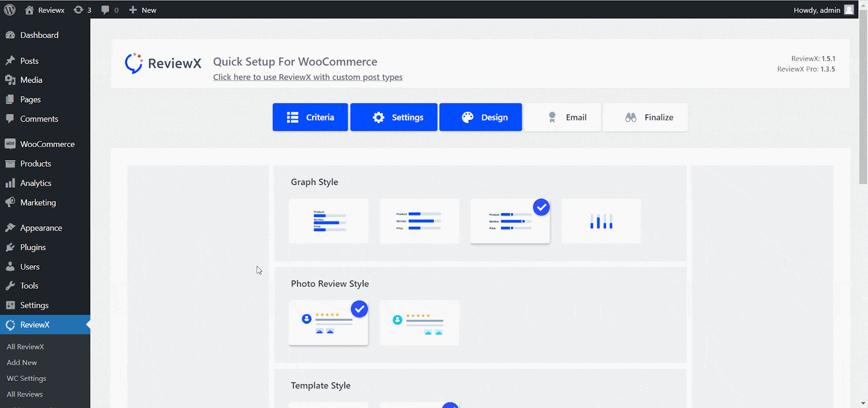Choose the vertical bar graph style

pos(601,221)
